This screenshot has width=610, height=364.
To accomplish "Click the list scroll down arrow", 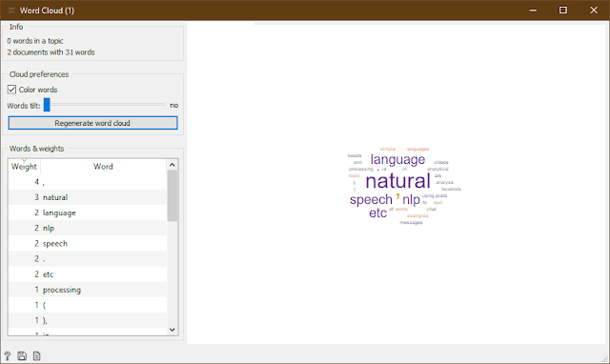I will pyautogui.click(x=173, y=330).
